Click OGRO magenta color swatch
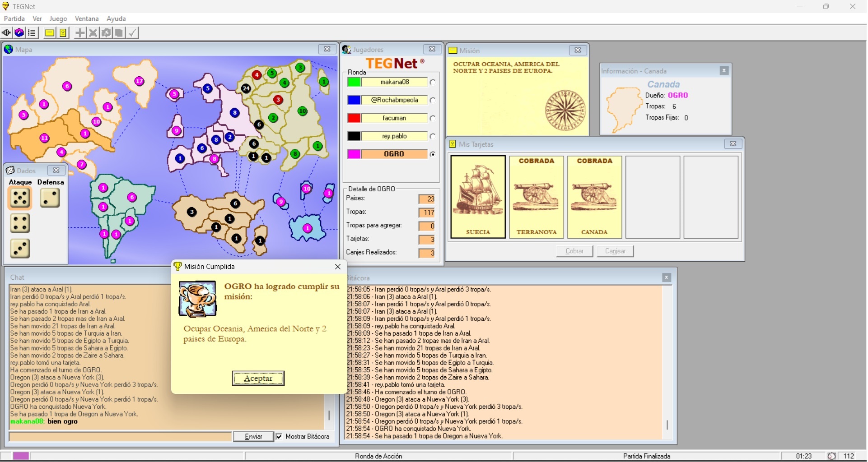The image size is (868, 462). [354, 154]
